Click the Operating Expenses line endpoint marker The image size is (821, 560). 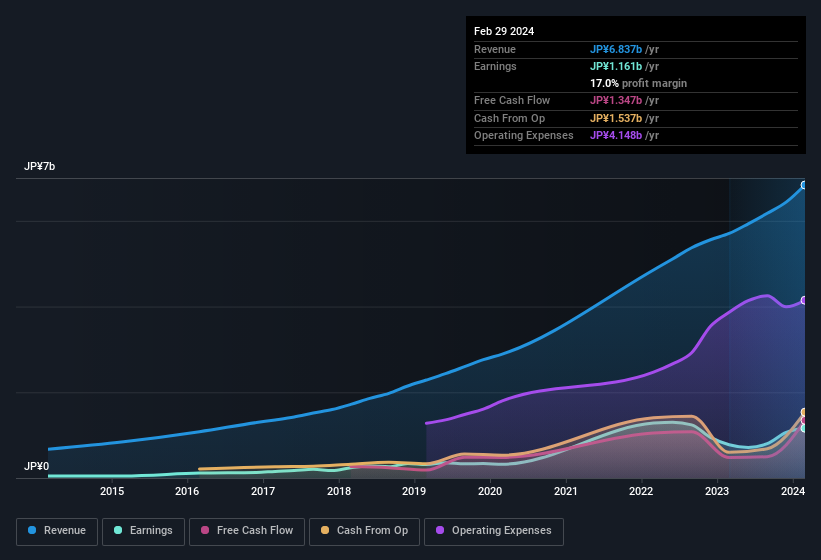click(804, 300)
